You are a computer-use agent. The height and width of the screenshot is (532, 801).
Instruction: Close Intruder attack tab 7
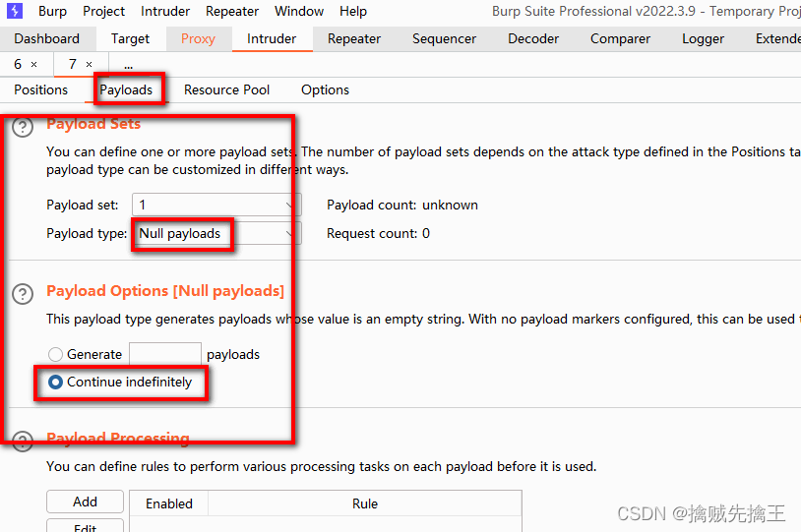coord(89,64)
